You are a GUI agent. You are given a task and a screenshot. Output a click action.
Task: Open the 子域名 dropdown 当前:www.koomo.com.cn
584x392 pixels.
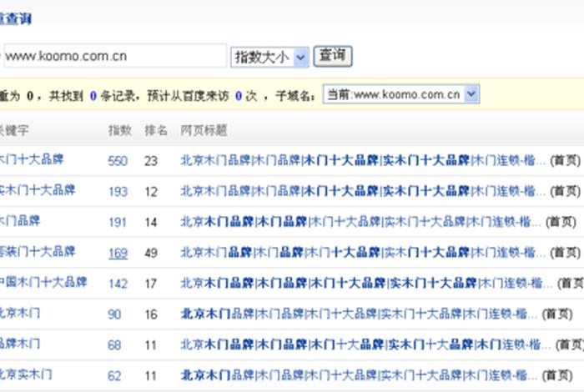click(x=401, y=94)
